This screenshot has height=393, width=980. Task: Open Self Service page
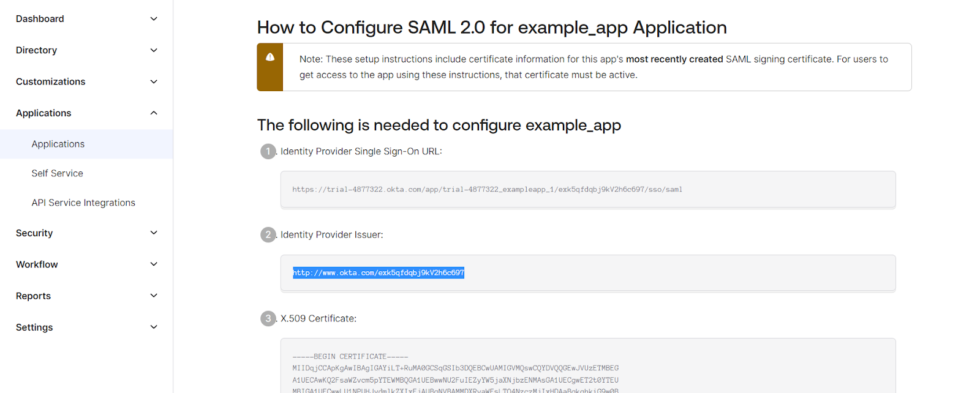[58, 173]
